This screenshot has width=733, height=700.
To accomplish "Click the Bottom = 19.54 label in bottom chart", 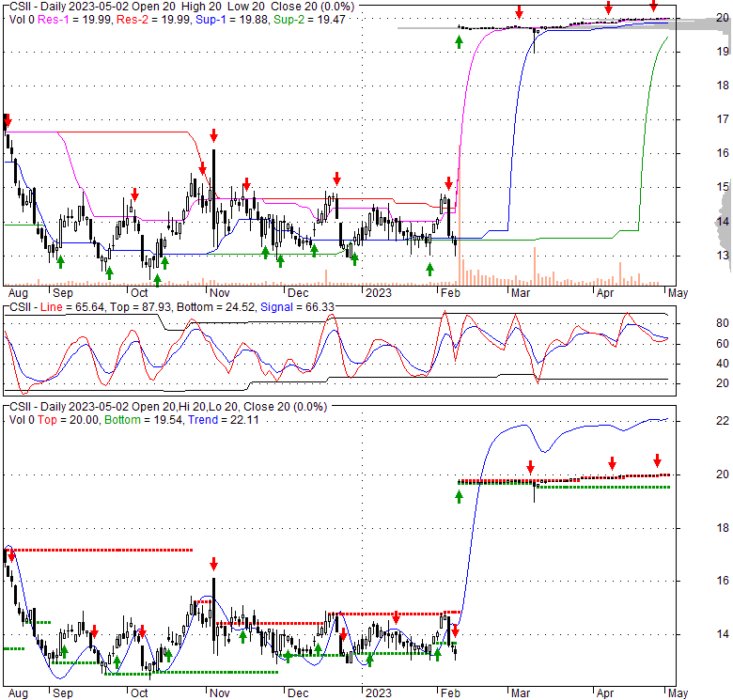I will 143,420.
